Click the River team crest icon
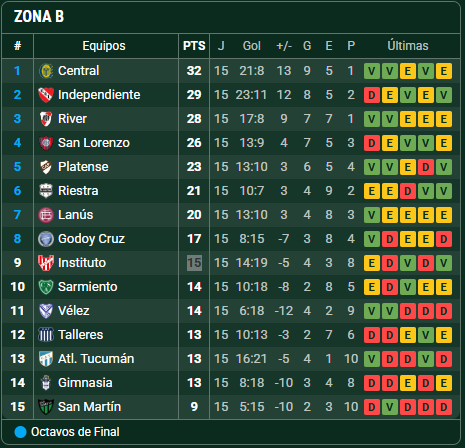This screenshot has width=465, height=448. pos(46,119)
